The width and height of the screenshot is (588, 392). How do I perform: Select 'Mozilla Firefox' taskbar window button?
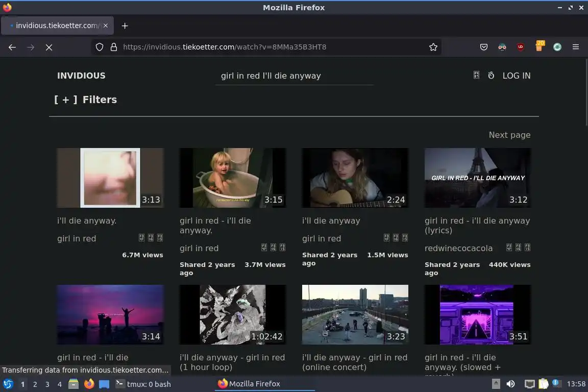[264, 384]
